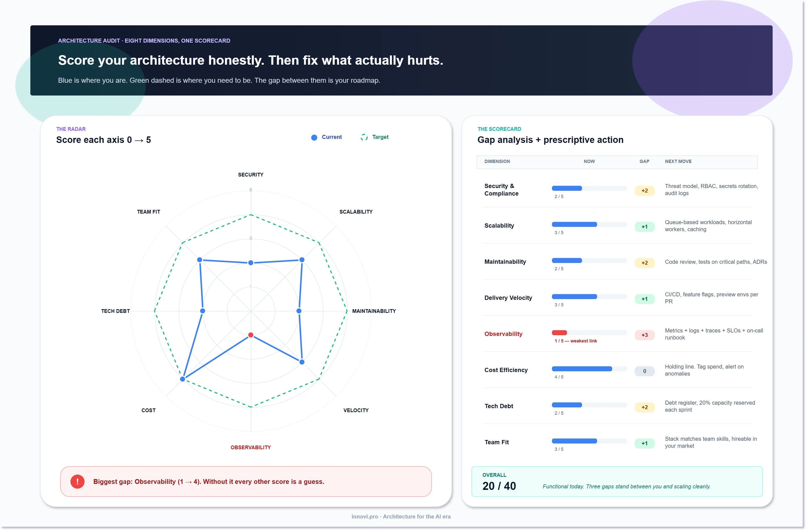The image size is (808, 532).
Task: Click the +3 Observability gap badge
Action: coord(644,335)
